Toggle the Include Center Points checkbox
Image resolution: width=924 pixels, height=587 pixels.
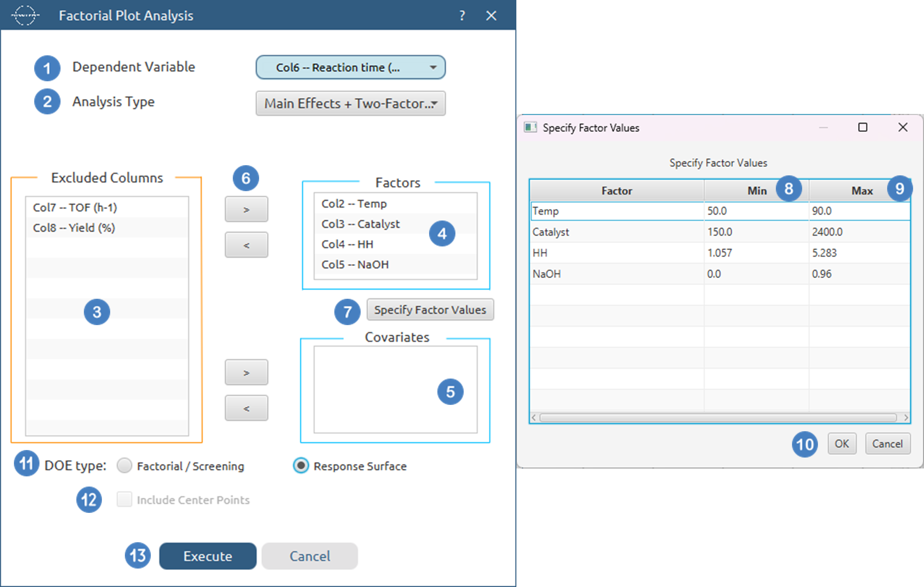(x=124, y=499)
